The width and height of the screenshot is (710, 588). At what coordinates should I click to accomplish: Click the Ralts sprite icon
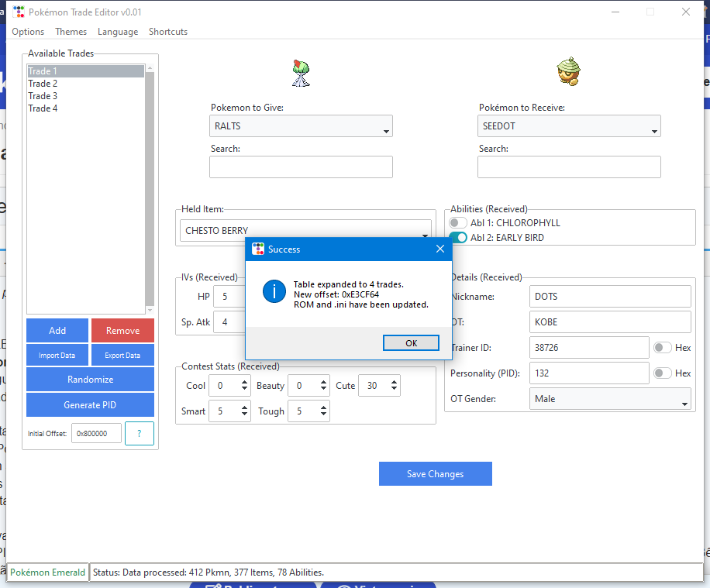pos(301,74)
